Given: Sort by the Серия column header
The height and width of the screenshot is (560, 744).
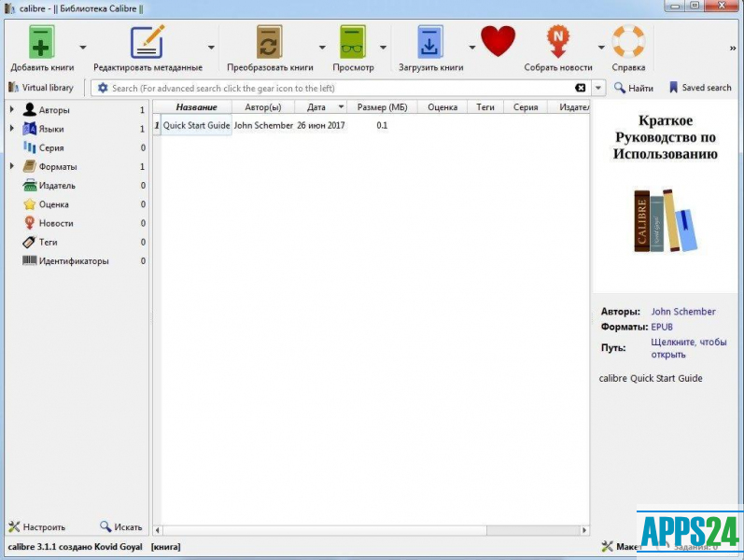Looking at the screenshot, I should click(x=526, y=107).
